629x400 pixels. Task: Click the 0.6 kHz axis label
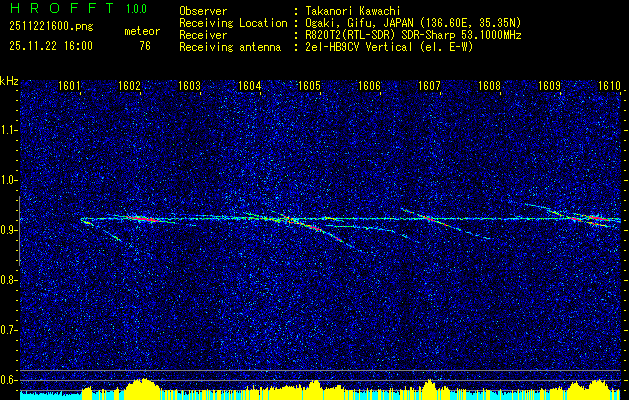pyautogui.click(x=8, y=380)
